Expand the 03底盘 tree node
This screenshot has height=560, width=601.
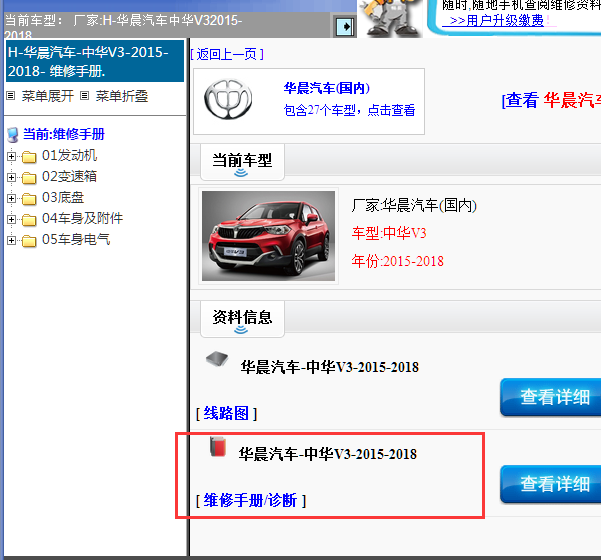11,199
